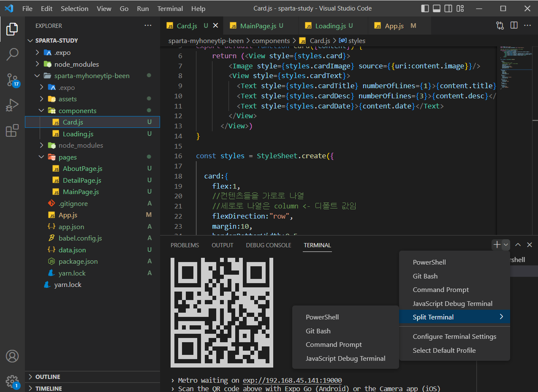Switch to the App.js editor tab
This screenshot has height=392, width=538.
[x=399, y=26]
